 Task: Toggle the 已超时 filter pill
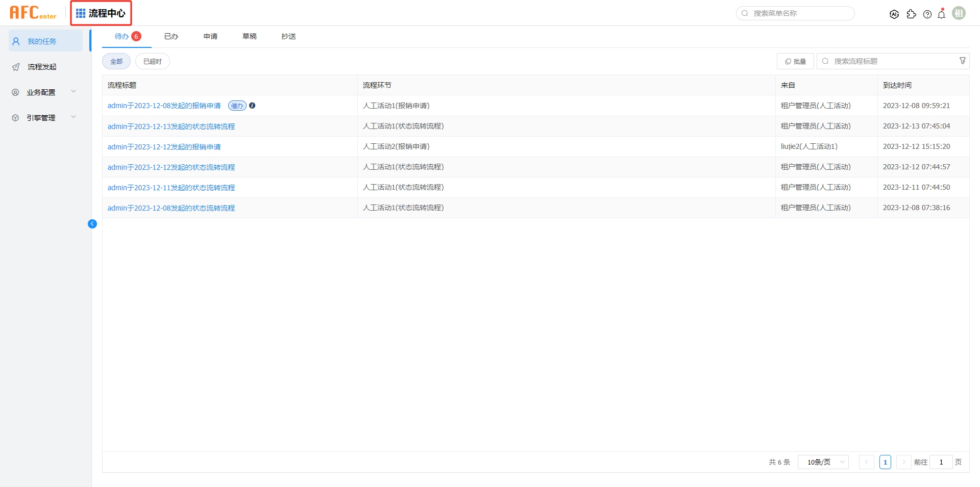(152, 61)
